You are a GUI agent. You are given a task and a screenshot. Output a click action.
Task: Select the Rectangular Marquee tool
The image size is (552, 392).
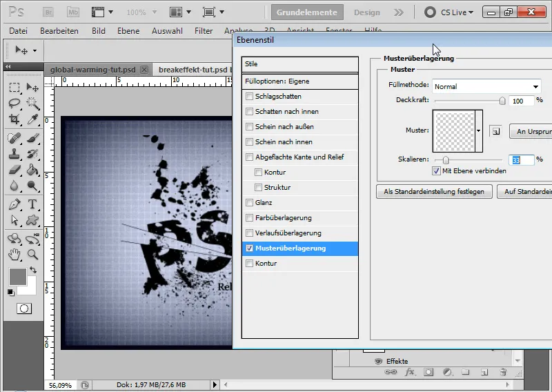14,88
